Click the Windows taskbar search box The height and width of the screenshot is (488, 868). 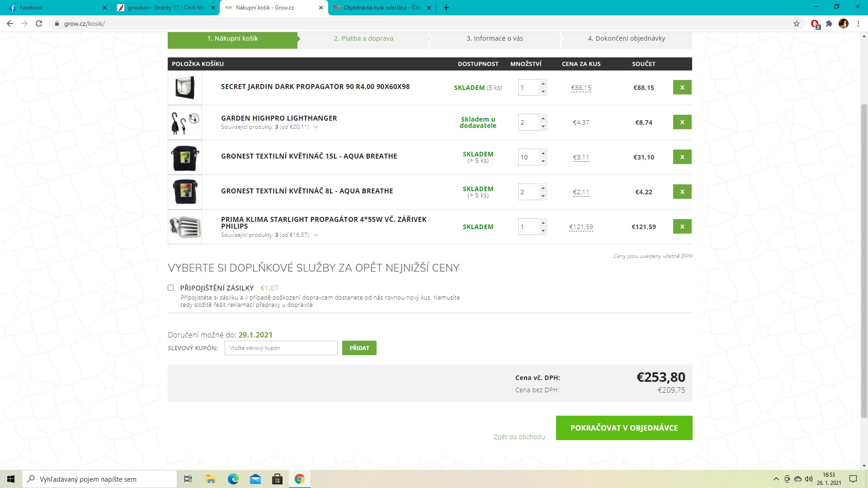coord(99,479)
